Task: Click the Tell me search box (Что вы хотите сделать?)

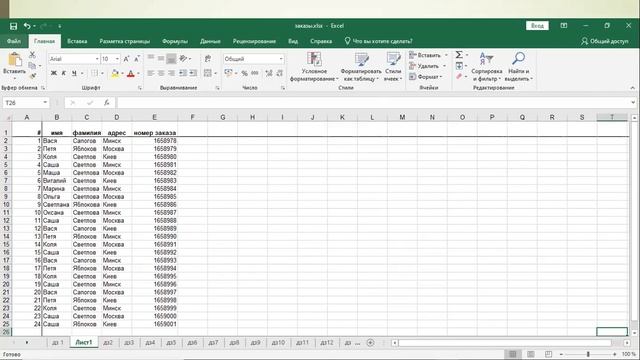Action: (x=378, y=41)
